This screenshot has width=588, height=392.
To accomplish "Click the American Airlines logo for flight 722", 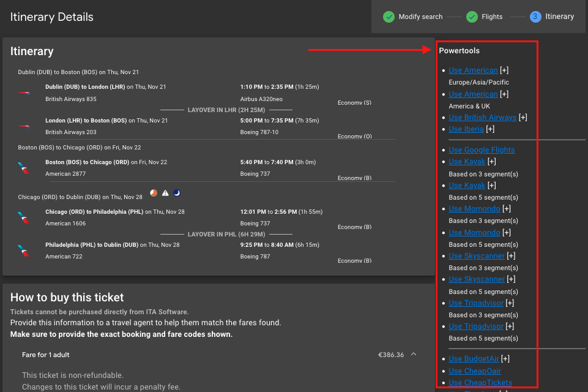I will coord(24,251).
